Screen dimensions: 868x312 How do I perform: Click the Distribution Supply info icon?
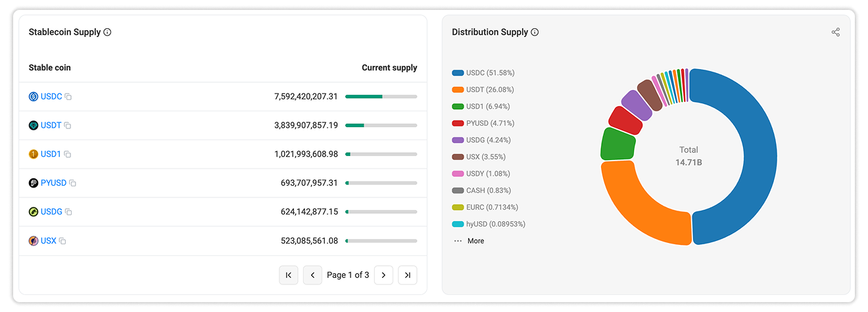(x=535, y=32)
